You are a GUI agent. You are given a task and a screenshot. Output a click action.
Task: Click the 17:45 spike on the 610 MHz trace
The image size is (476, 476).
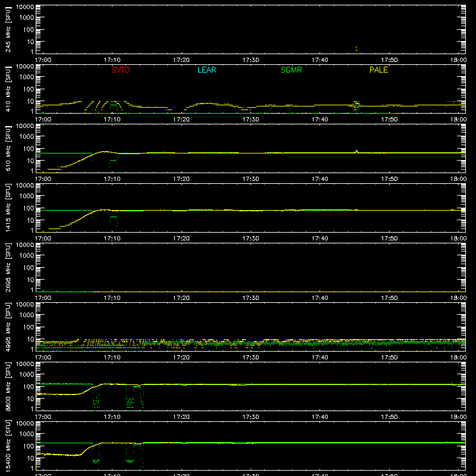click(356, 152)
